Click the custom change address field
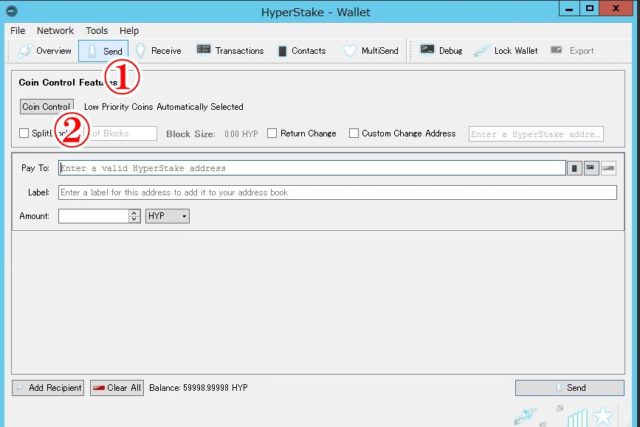640x427 pixels. 536,134
